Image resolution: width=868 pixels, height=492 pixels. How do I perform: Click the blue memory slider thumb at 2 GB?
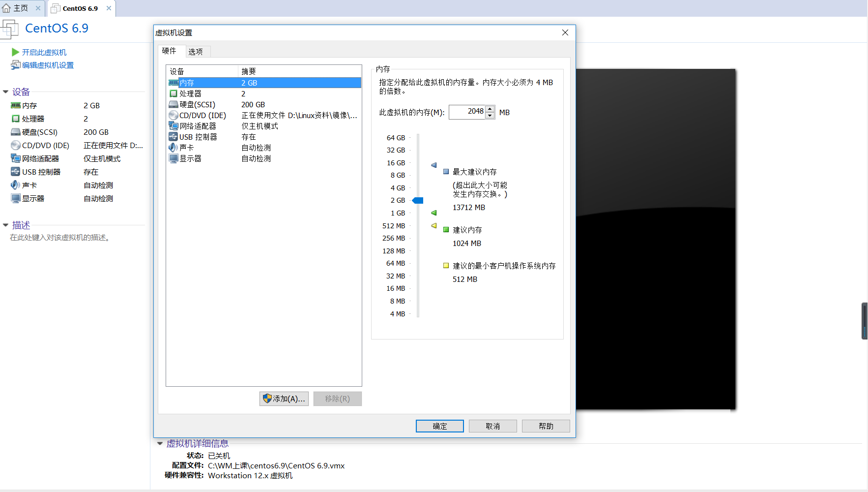pyautogui.click(x=418, y=200)
